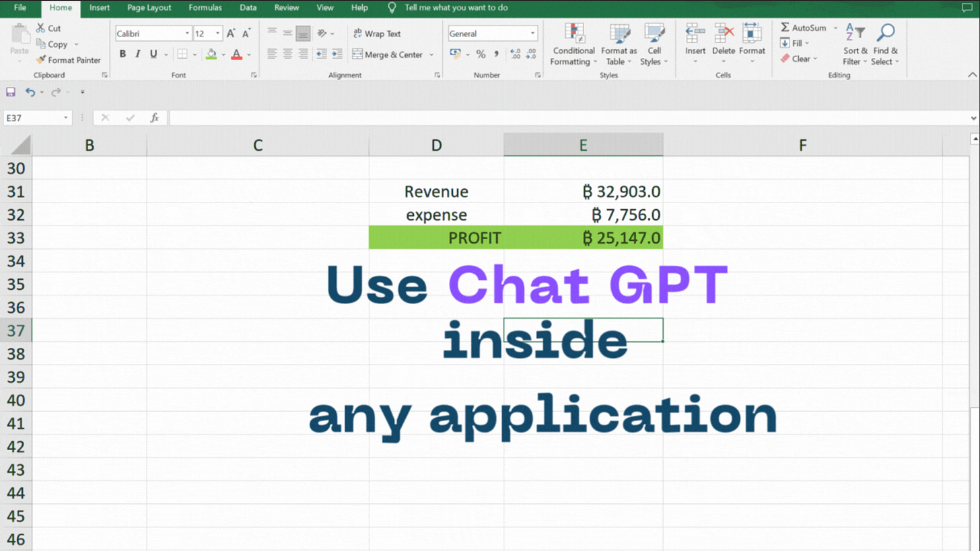Viewport: 980px width, 551px height.
Task: Open the File menu tab
Action: coord(20,8)
